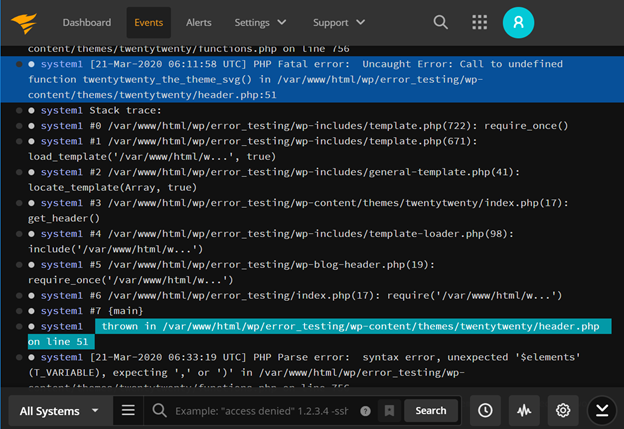Open the user profile avatar
Screen dimensions: 624x429
[x=519, y=22]
